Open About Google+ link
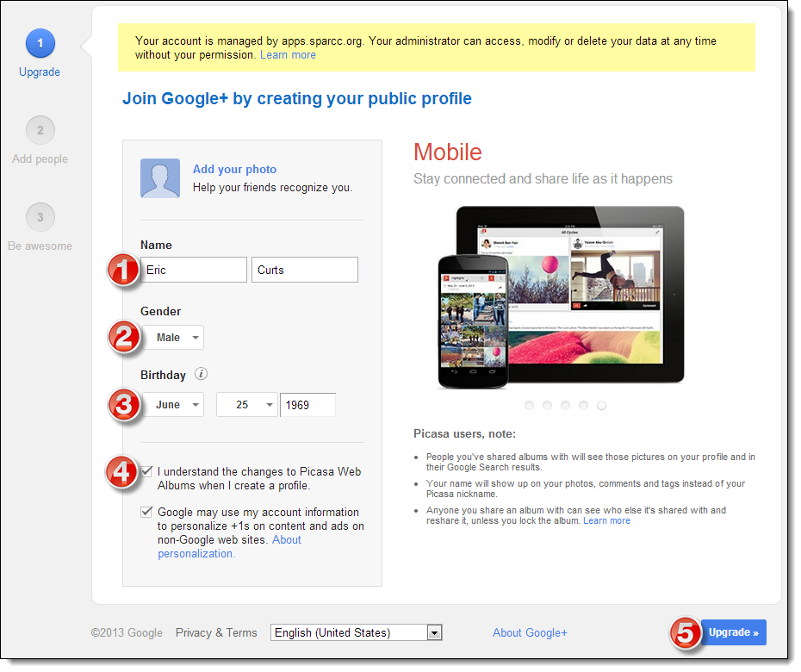The height and width of the screenshot is (672, 801). click(x=530, y=632)
